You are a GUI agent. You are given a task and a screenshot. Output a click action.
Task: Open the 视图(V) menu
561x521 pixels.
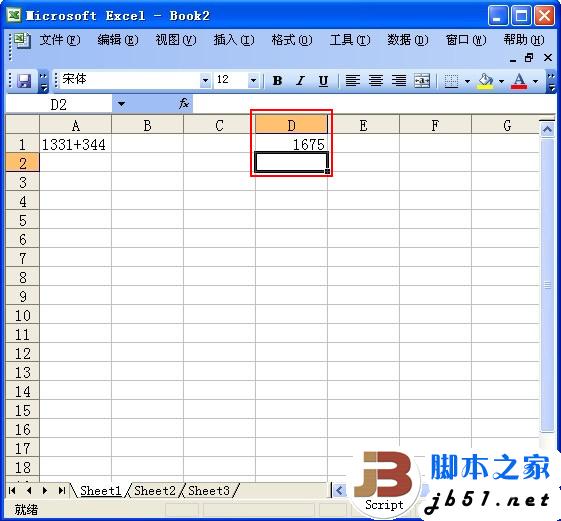tap(176, 40)
